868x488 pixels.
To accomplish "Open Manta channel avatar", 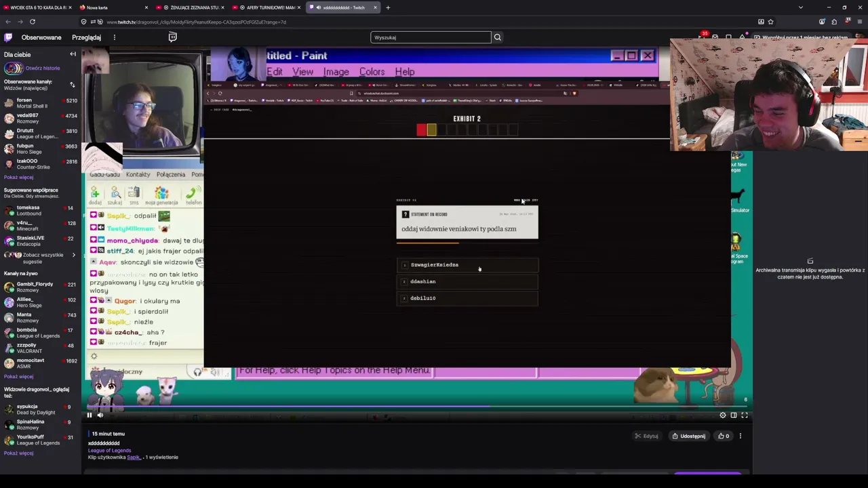I will [x=9, y=317].
